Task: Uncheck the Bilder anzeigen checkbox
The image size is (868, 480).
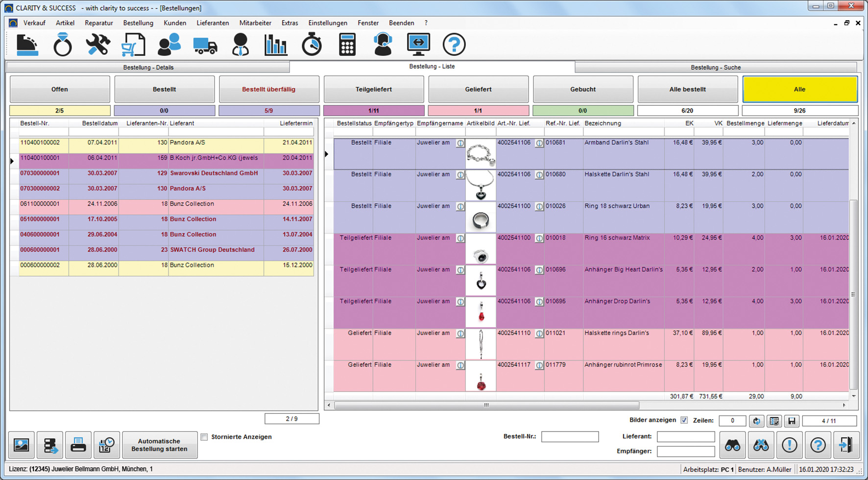Action: [684, 420]
